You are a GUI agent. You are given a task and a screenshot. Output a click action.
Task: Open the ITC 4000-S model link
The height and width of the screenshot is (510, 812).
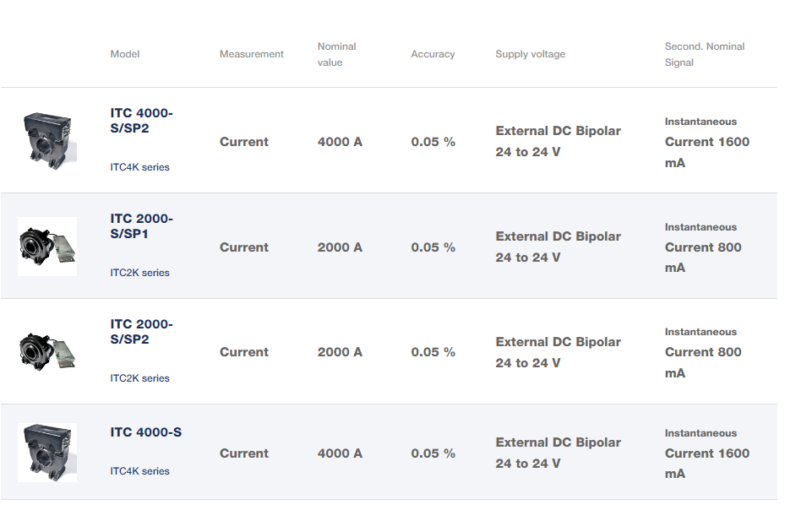(145, 432)
